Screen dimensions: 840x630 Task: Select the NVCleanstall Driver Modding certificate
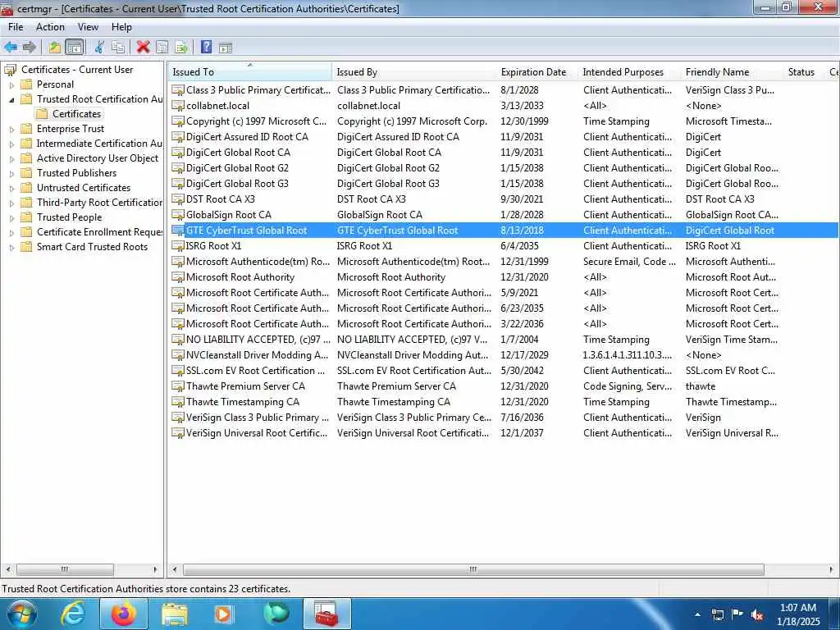tap(504, 355)
